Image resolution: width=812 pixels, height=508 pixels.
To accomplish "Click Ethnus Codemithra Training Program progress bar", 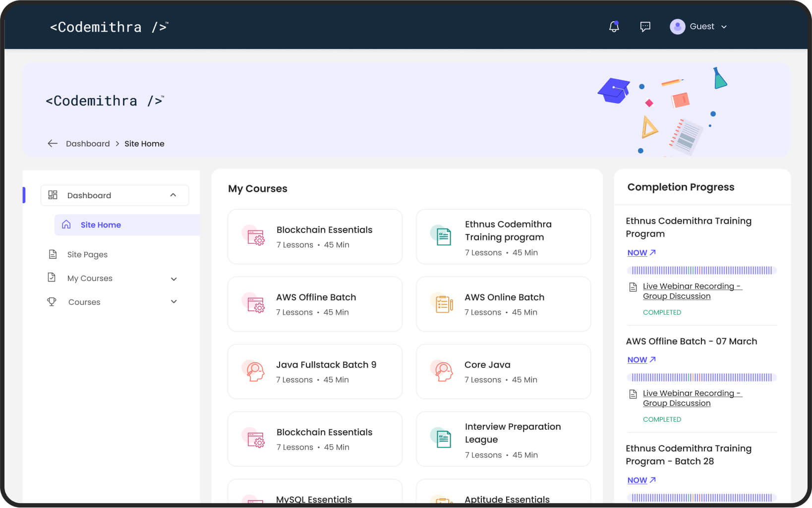I will coord(701,270).
